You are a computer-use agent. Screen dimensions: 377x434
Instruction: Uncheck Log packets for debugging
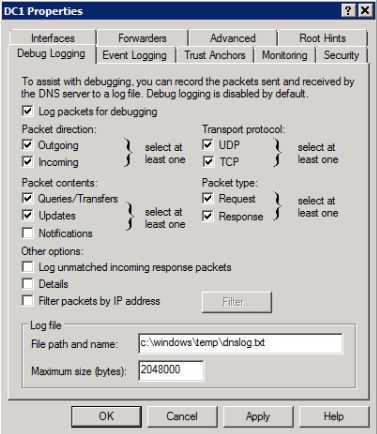tap(27, 111)
